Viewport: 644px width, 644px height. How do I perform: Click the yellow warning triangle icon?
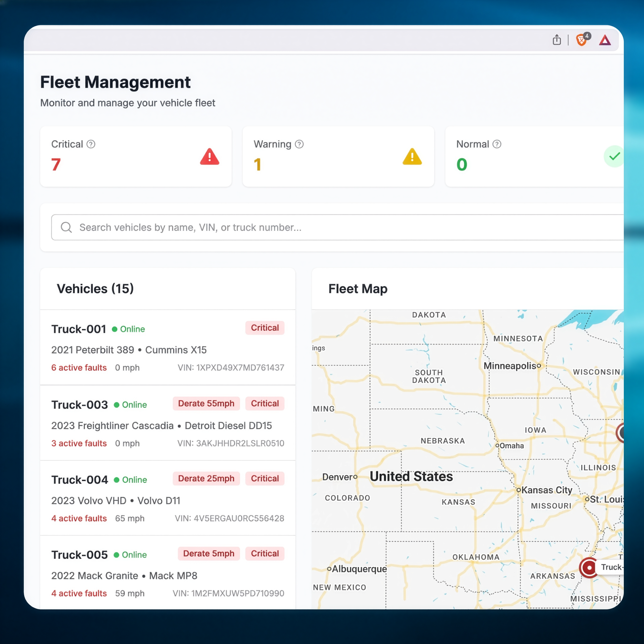point(412,157)
